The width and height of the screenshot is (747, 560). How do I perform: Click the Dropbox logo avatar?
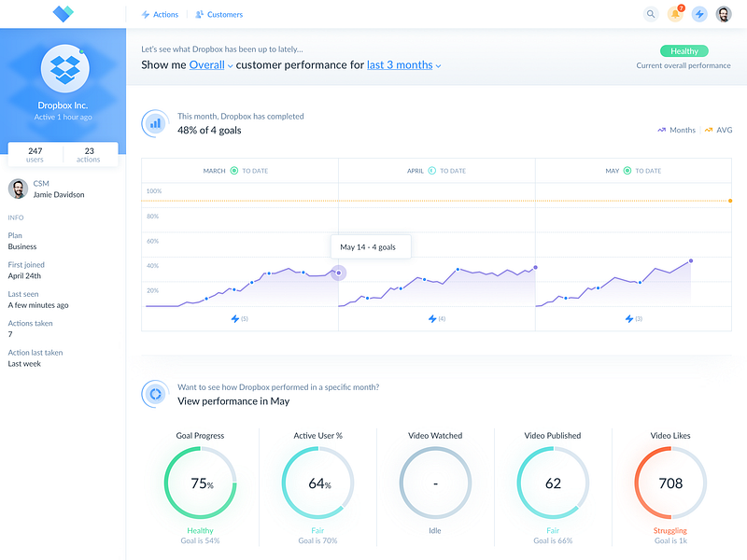click(x=64, y=69)
